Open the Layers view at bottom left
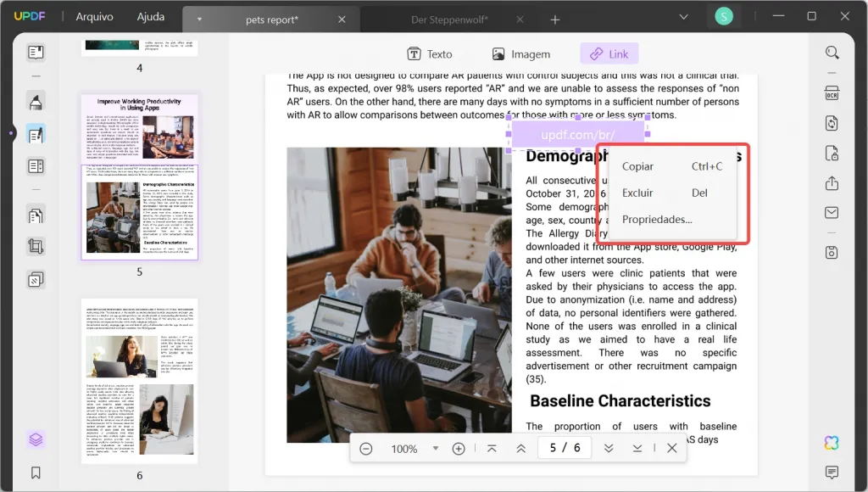Screen dimensions: 868x492 [34, 440]
